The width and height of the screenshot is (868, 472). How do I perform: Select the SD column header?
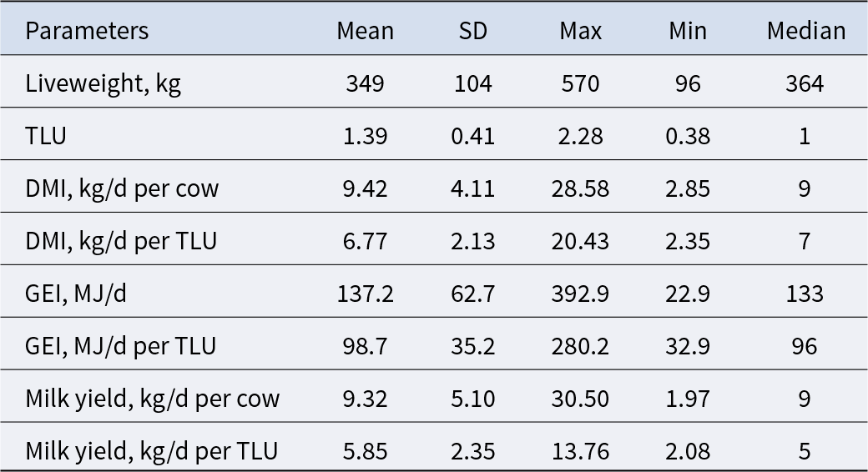472,30
